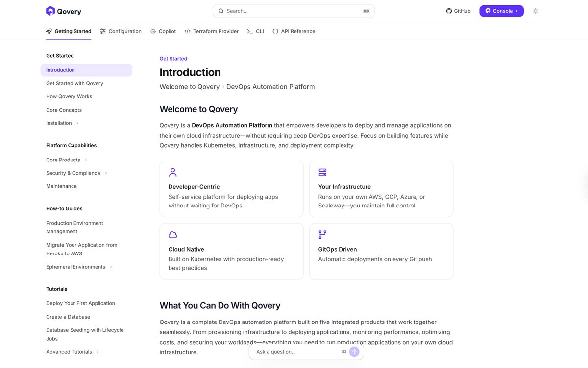The image size is (588, 368).
Task: Click the Console button
Action: pos(501,11)
